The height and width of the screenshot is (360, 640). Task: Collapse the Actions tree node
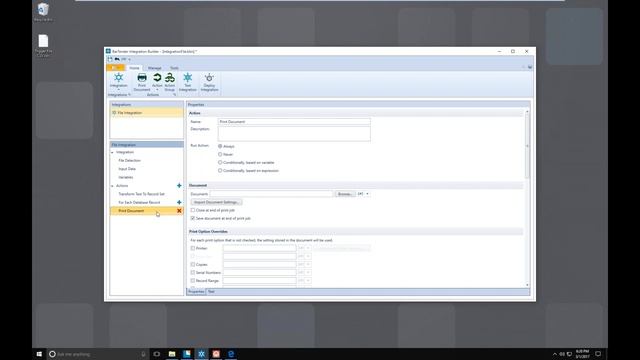click(x=113, y=186)
